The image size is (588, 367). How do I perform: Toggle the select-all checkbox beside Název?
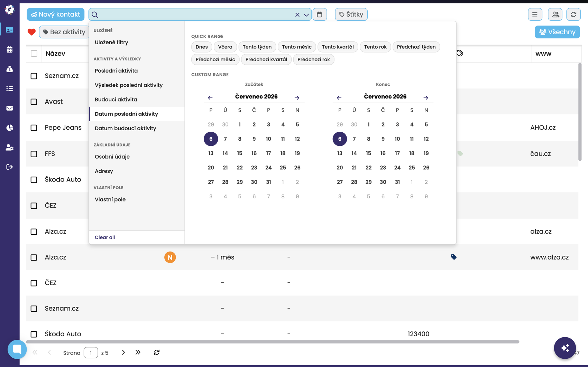[x=34, y=54]
